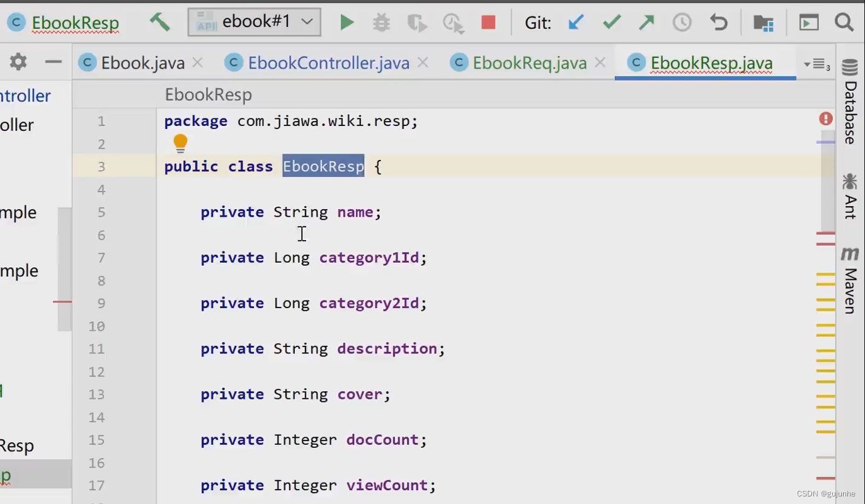Open Search Everywhere magnifier
Screen dimensions: 865x504
844,23
